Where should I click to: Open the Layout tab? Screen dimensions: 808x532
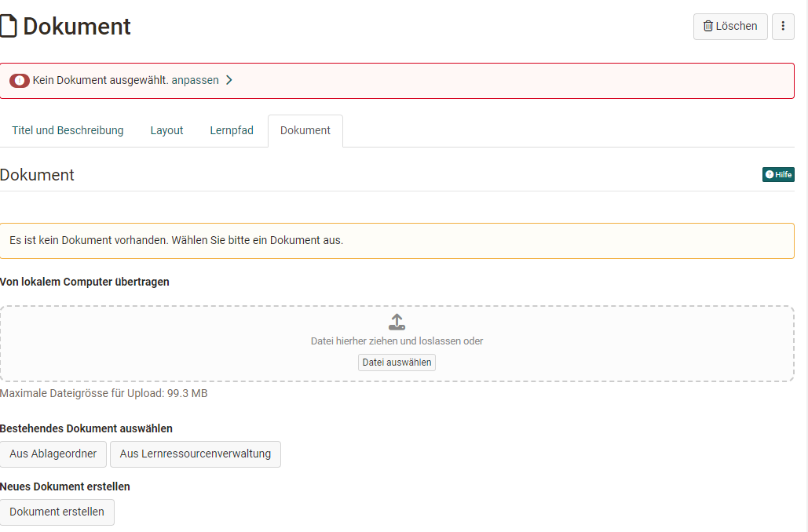[166, 130]
